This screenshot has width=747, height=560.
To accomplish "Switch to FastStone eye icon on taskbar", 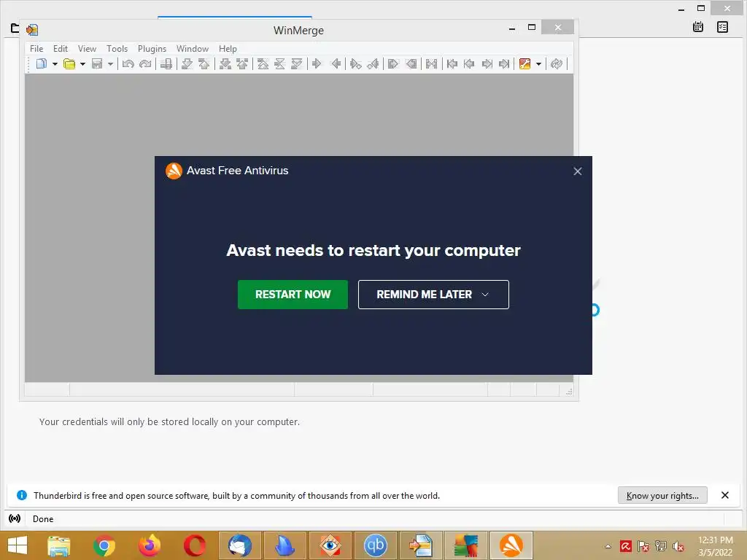I will click(x=330, y=545).
